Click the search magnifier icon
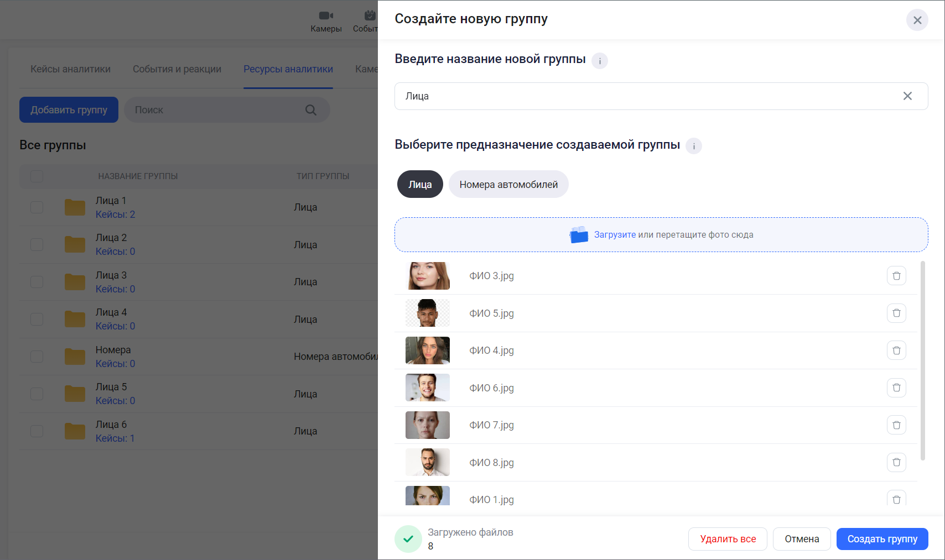Screen dimensions: 945x560 (311, 110)
